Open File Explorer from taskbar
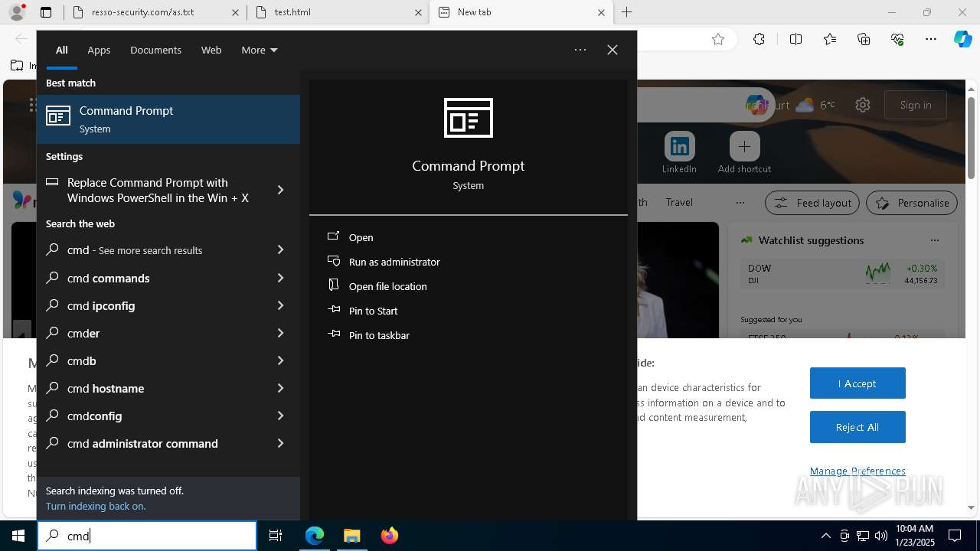This screenshot has height=551, width=980. (352, 536)
